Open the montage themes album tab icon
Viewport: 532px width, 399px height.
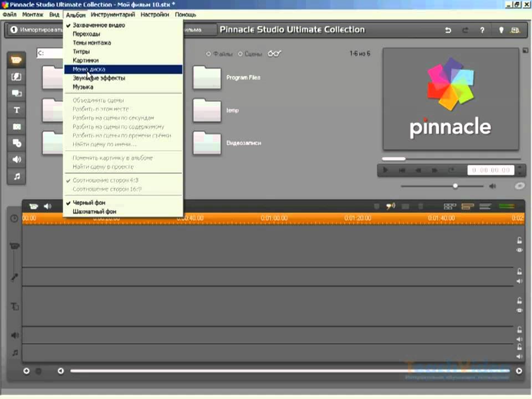[16, 93]
